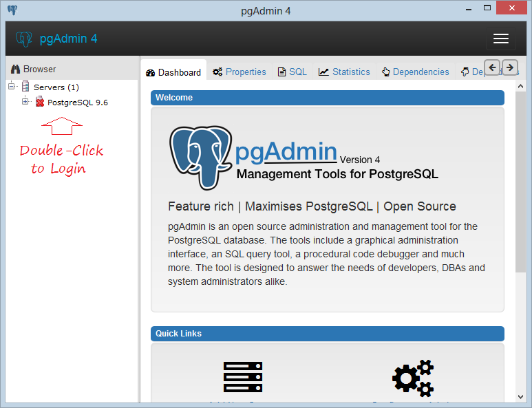This screenshot has height=408, width=532.
Task: Minimize the pgAdmin 4 window
Action: tap(469, 9)
